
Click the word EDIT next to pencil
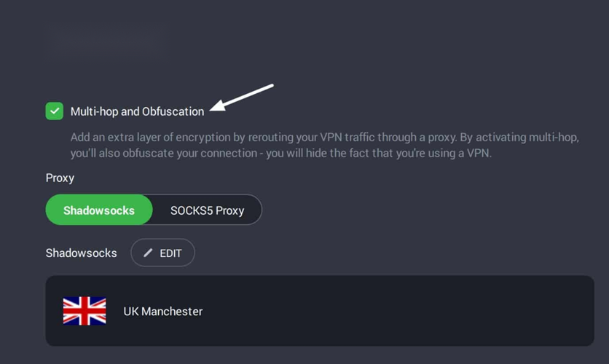[170, 253]
